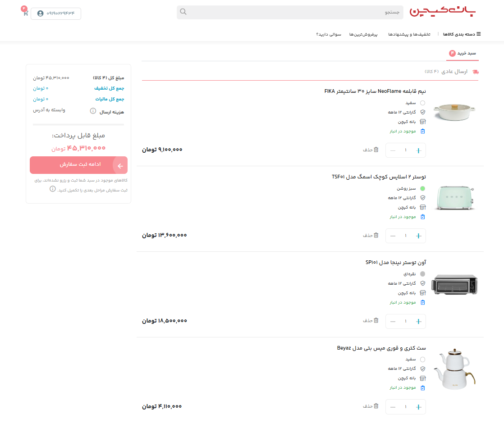Image resolution: width=504 pixels, height=423 pixels.
Task: Click warranty shield icon for Smeg toaster
Action: (x=423, y=198)
